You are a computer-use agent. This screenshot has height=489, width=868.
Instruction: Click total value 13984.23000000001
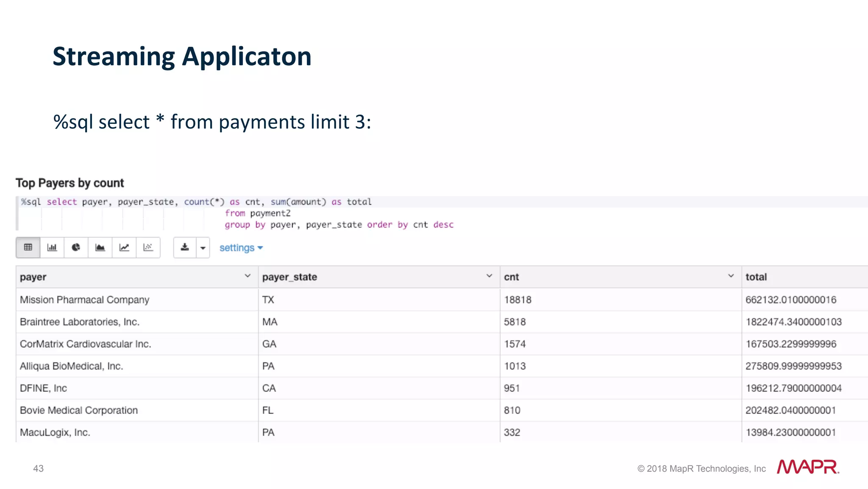click(x=791, y=432)
